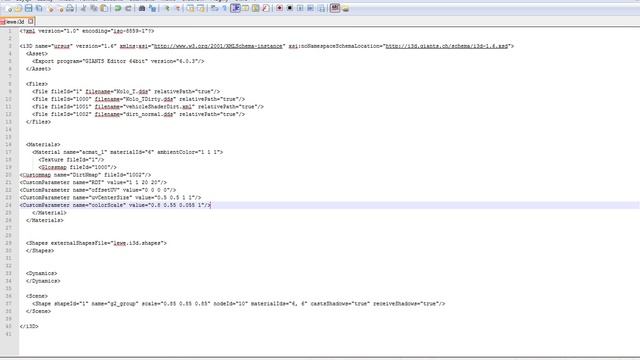
Task: Click the Shapes externalShapesFile line
Action: [x=96, y=243]
